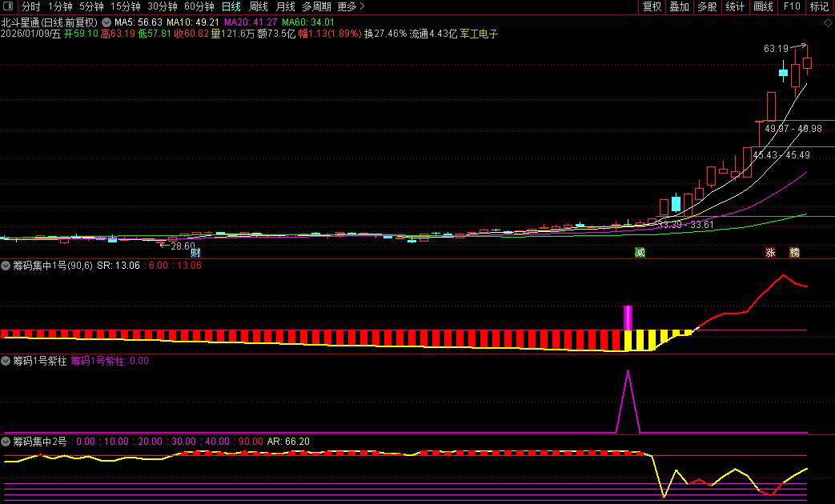Click the 筹码1号紫柱: 0.00 value
The height and width of the screenshot is (504, 835).
coord(110,360)
